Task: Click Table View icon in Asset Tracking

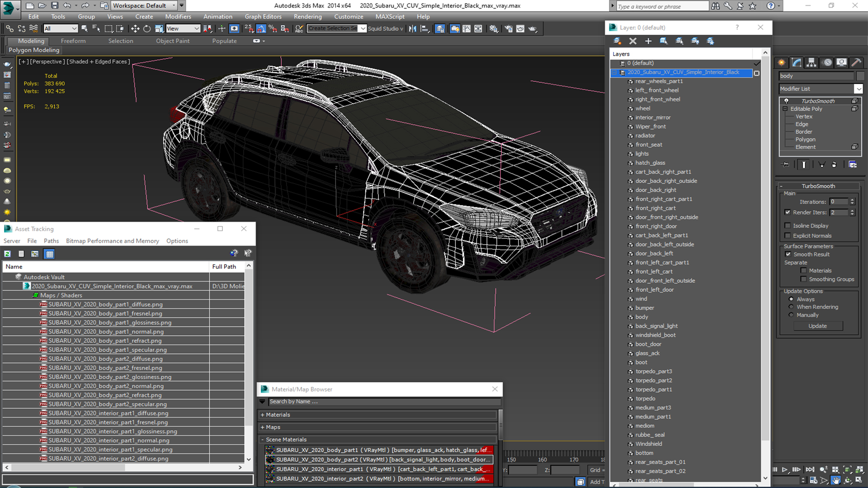Action: [50, 254]
